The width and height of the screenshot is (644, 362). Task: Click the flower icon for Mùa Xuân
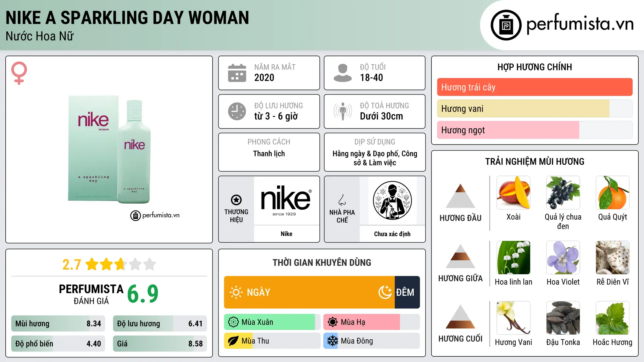233,322
